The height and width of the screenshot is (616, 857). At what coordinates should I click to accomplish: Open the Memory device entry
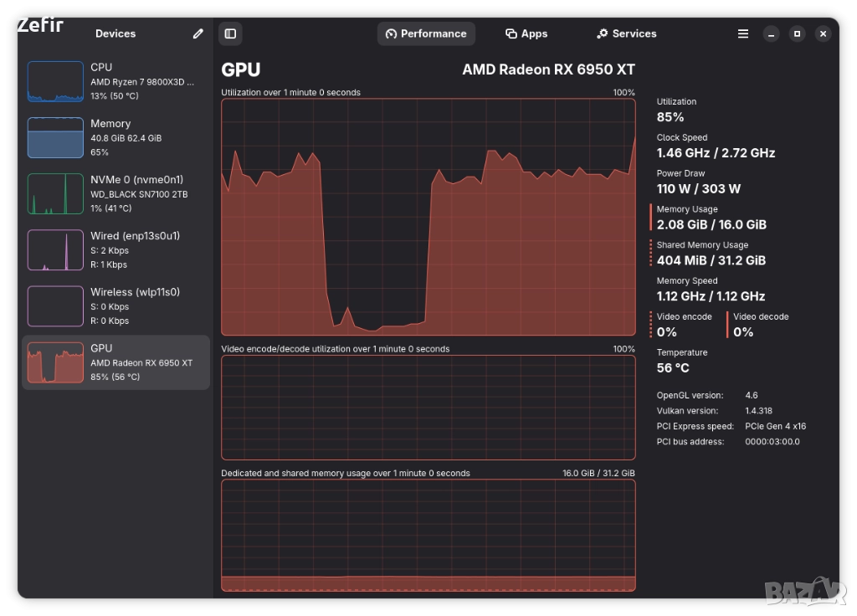point(115,137)
